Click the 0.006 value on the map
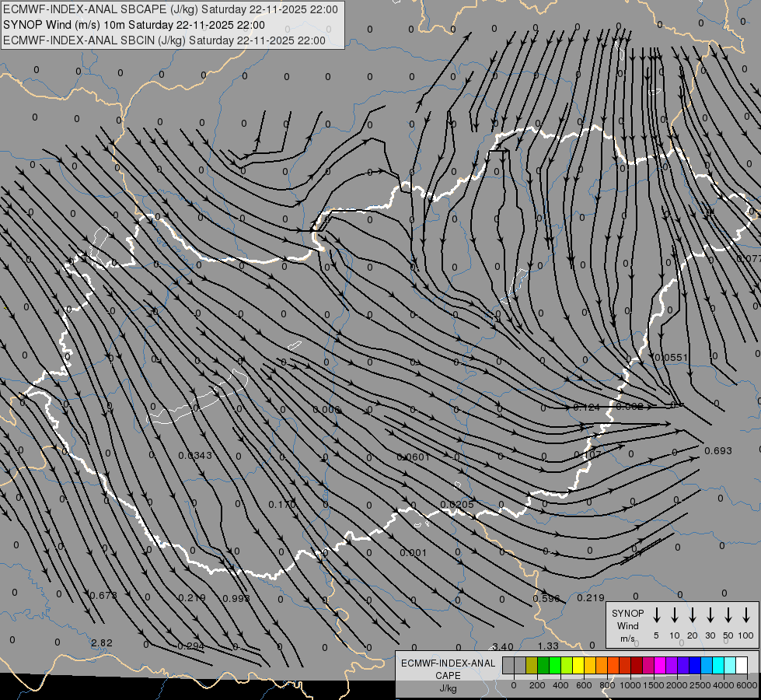Viewport: 761px width, 700px height. click(x=326, y=410)
